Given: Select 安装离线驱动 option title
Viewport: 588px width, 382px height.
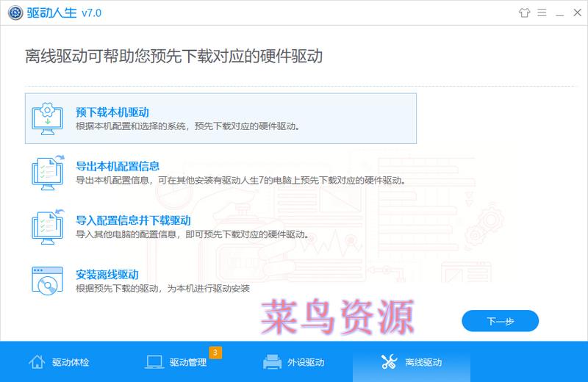Looking at the screenshot, I should pos(107,275).
